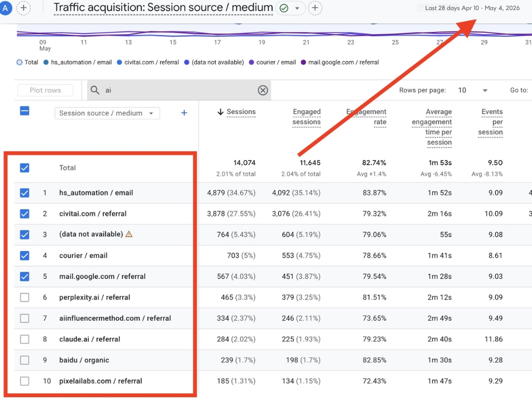Click warning icon beside (data not available)
532x399 pixels.
(129, 234)
